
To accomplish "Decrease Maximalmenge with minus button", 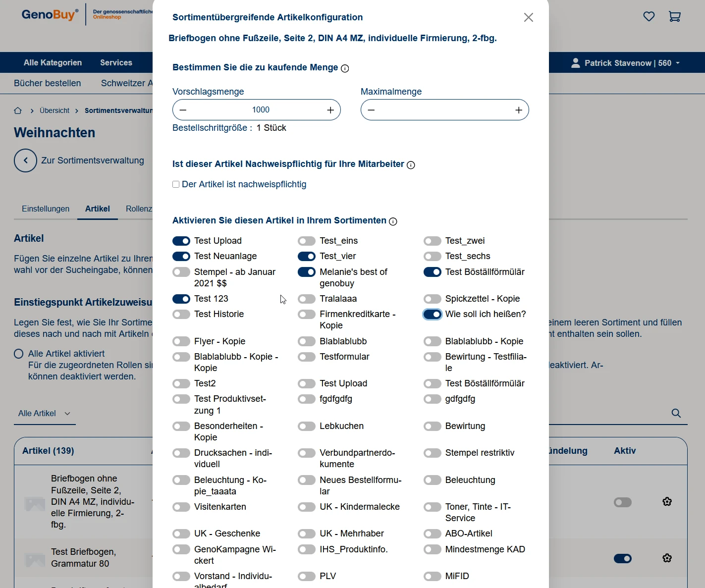I will [372, 110].
